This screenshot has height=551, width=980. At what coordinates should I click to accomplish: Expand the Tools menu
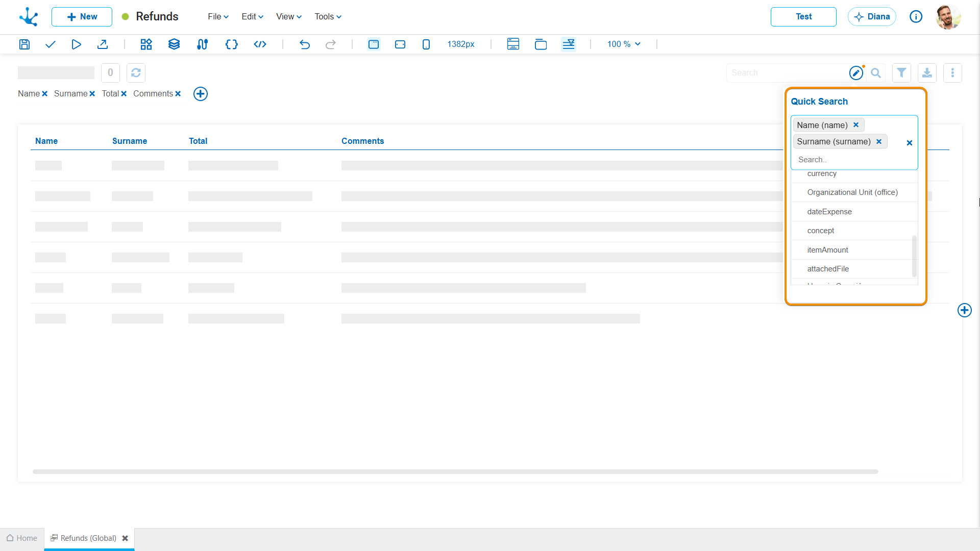328,17
